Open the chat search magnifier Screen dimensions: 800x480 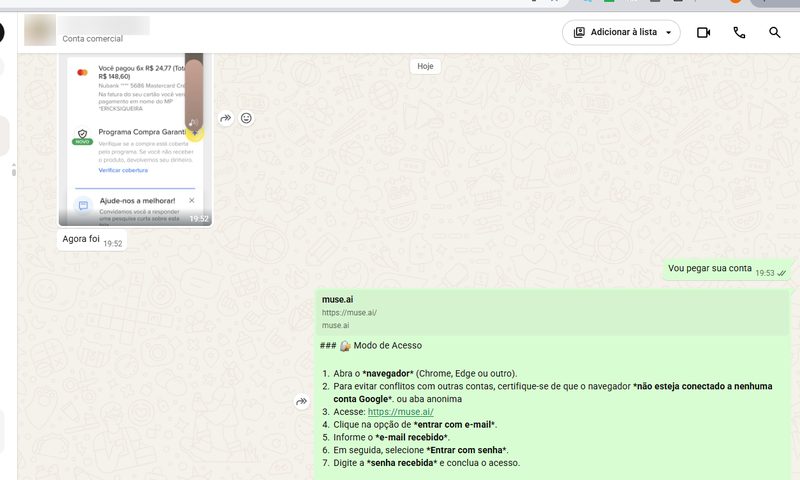click(x=774, y=33)
